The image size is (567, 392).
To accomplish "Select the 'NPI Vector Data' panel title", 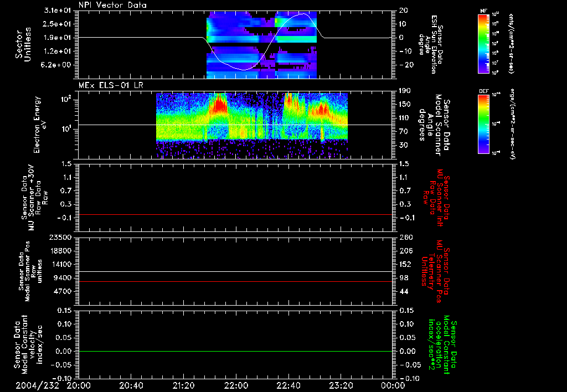I will coord(112,5).
